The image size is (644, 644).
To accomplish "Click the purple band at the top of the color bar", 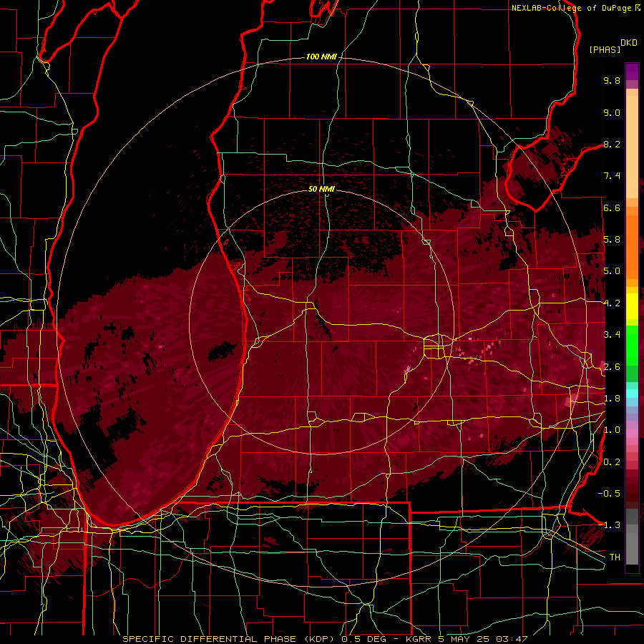I will point(632,72).
